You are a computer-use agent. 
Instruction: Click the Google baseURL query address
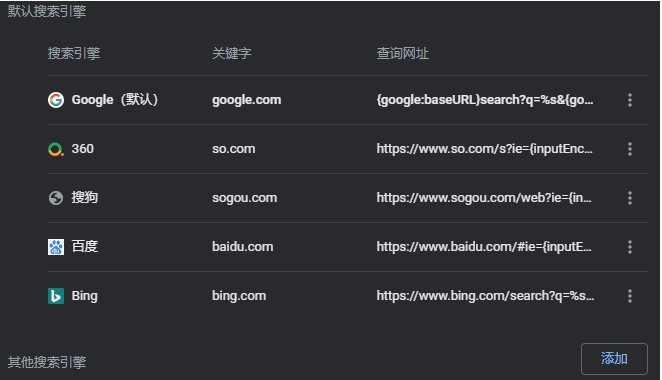[485, 100]
